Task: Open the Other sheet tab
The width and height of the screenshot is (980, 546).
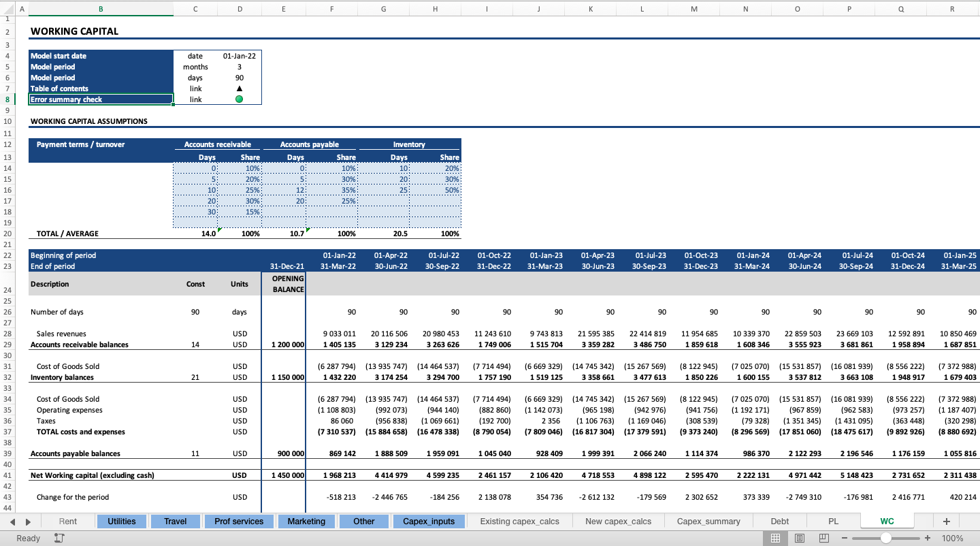Action: [364, 521]
